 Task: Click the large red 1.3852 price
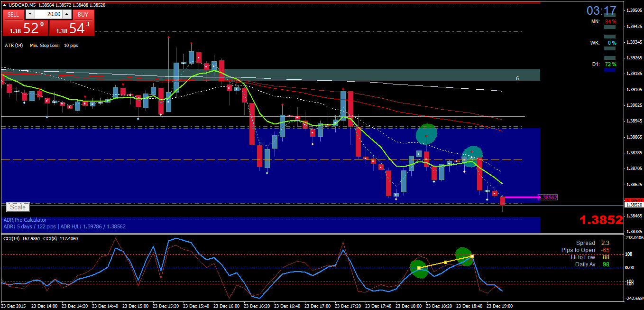[x=601, y=220]
